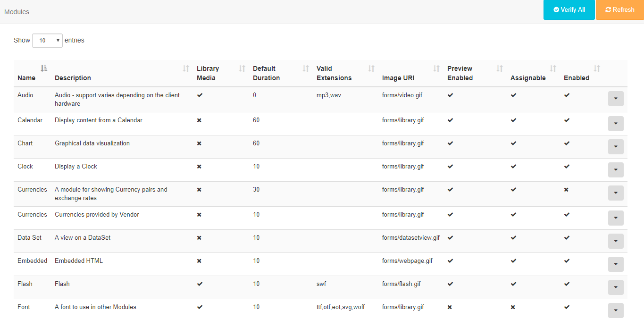Click the Modules page title
The image size is (644, 328).
pyautogui.click(x=17, y=12)
